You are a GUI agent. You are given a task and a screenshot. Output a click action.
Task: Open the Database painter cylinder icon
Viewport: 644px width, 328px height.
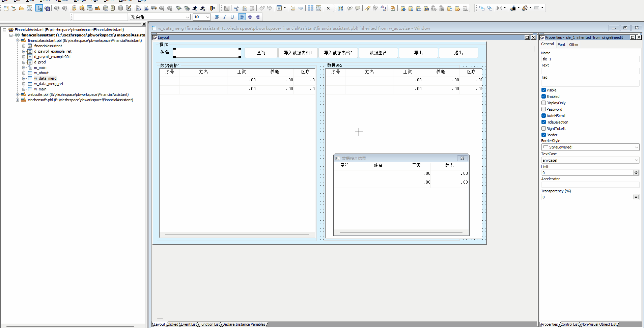point(121,8)
